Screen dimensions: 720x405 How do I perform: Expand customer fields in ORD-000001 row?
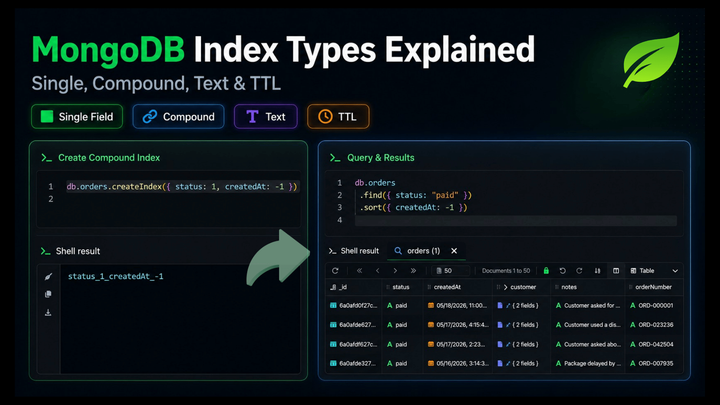tap(508, 305)
